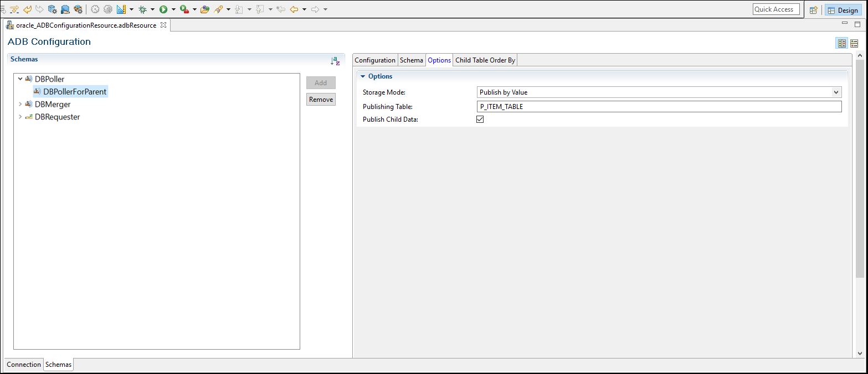The height and width of the screenshot is (374, 868).
Task: Click the yellow Undo arrow icon
Action: [27, 9]
